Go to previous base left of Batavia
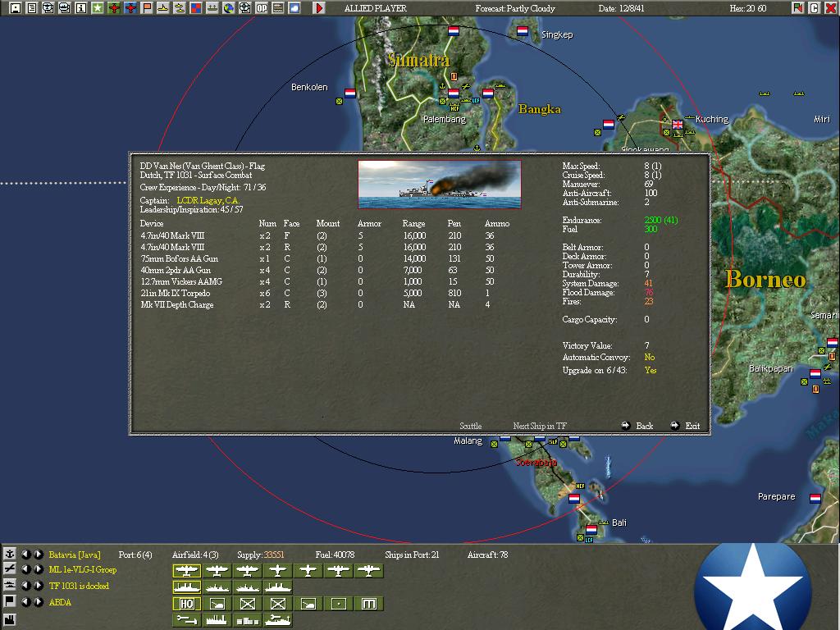 tap(25, 554)
